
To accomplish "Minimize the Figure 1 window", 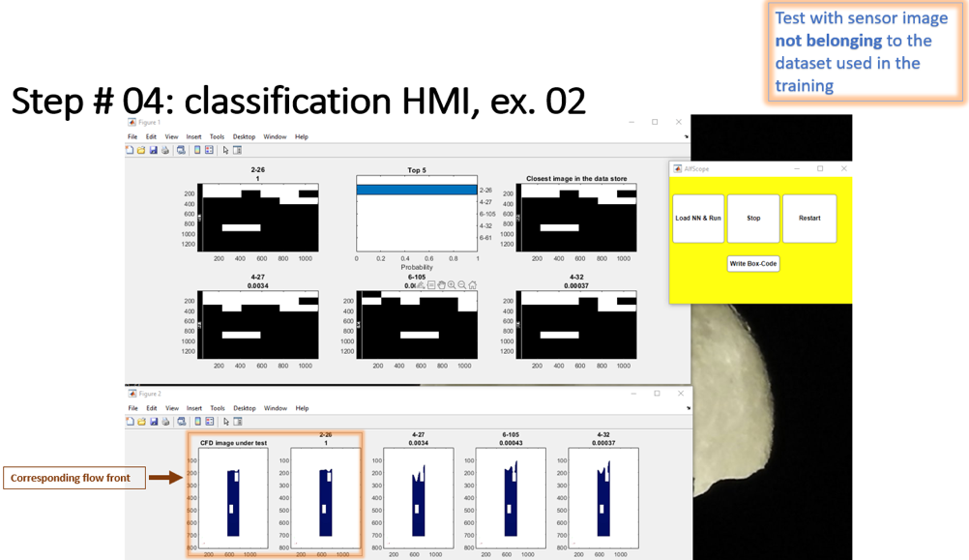I will (631, 122).
